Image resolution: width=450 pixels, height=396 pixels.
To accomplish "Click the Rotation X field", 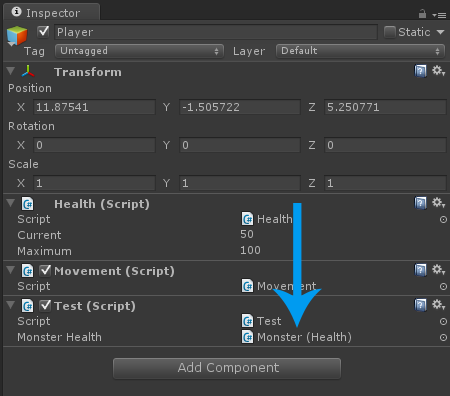I will 95,145.
